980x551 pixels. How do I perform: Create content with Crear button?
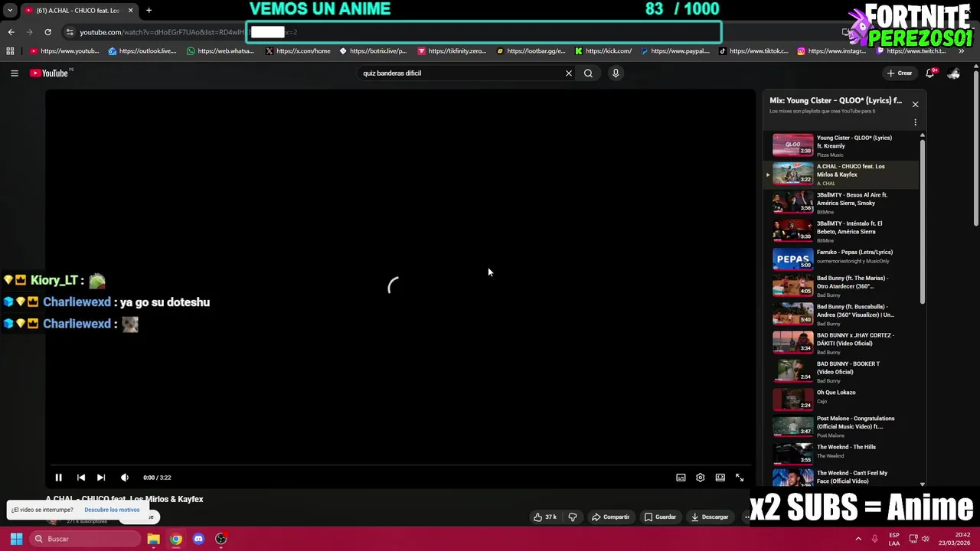[x=900, y=73]
